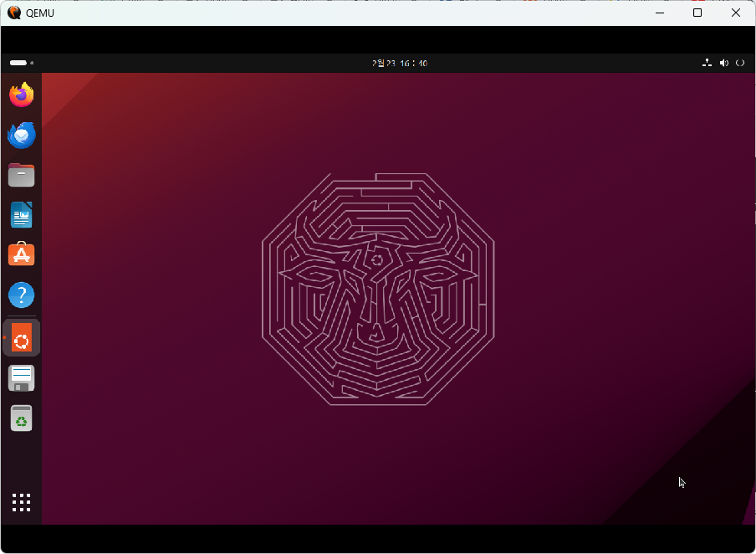Image resolution: width=756 pixels, height=554 pixels.
Task: Open the clock showing 16:40
Action: click(x=400, y=64)
